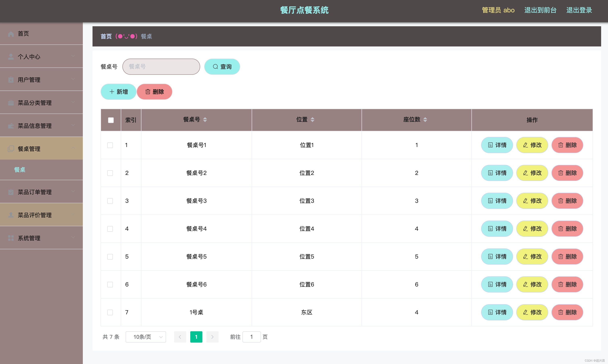Delete the row for 1号桌
608x364 pixels.
[567, 312]
